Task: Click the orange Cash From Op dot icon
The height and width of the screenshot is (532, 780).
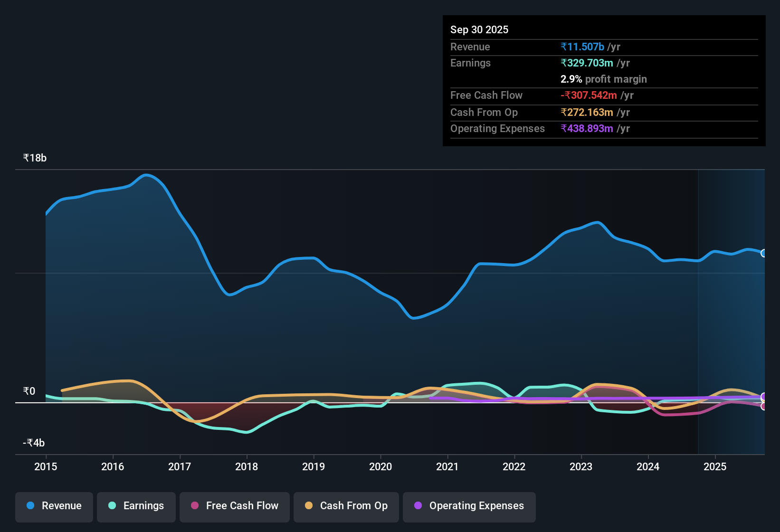Action: coord(309,506)
